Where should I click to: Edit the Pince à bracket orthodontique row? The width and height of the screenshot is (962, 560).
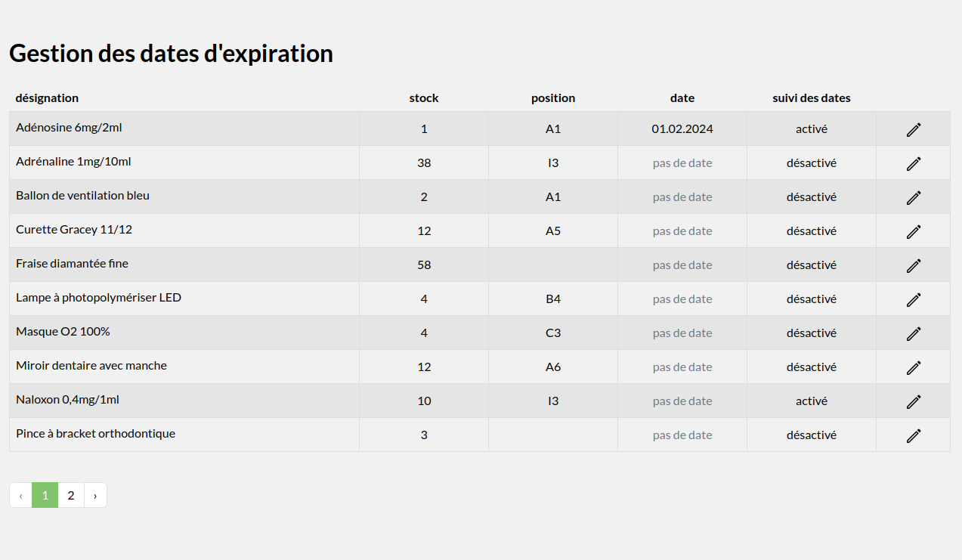pyautogui.click(x=914, y=435)
